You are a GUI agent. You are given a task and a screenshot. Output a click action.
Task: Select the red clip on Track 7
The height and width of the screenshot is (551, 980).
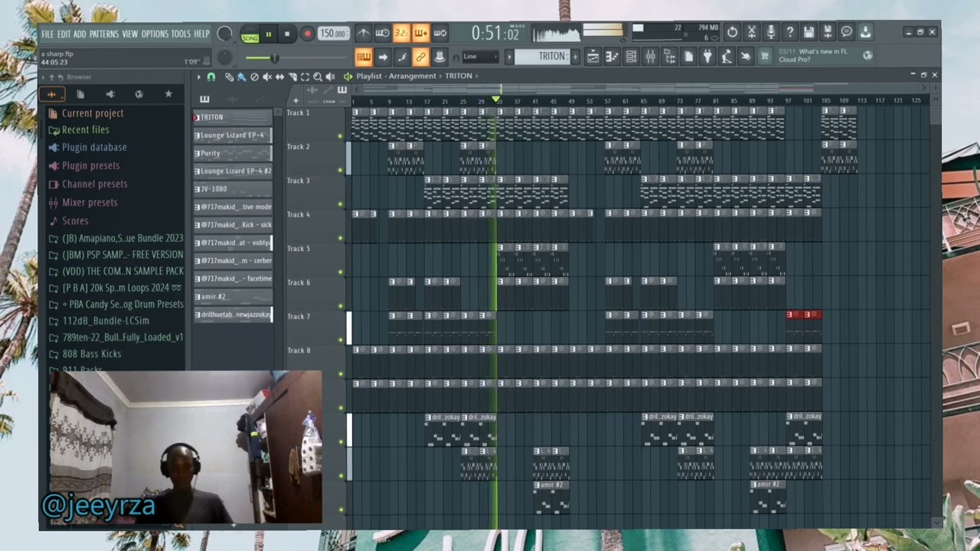pyautogui.click(x=804, y=315)
